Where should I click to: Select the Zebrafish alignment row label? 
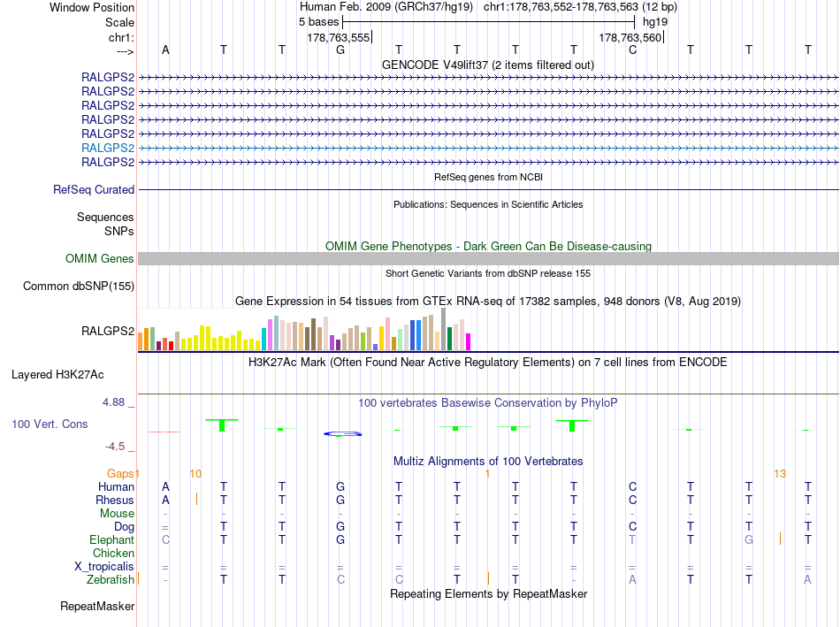(x=110, y=580)
